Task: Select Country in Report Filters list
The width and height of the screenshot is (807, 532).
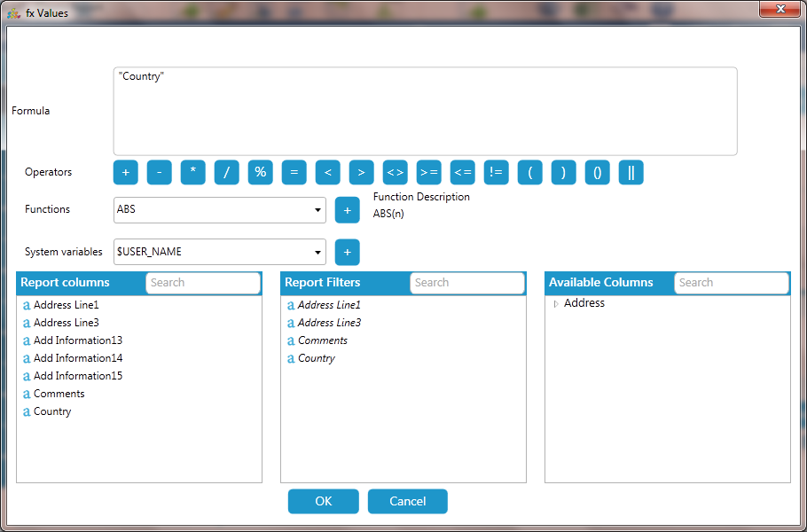Action: [x=316, y=358]
